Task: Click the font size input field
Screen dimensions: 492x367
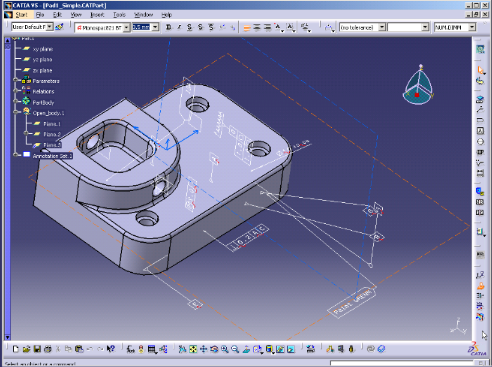Action: (142, 27)
